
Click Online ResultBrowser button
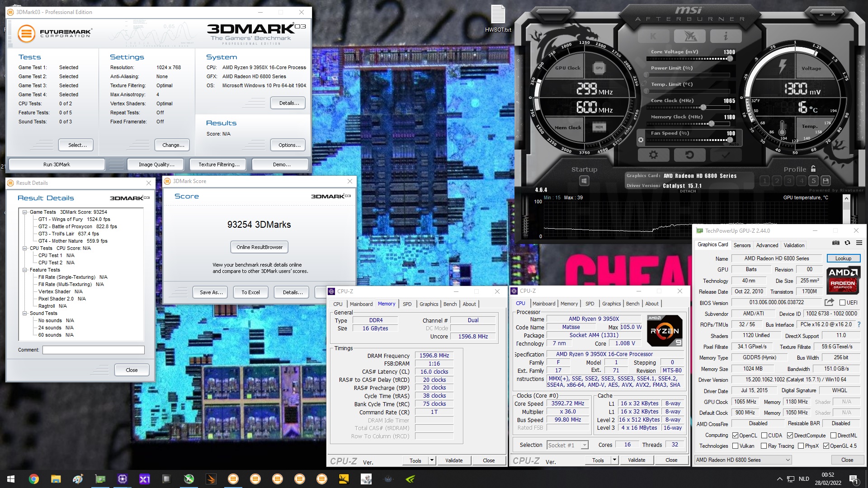coord(259,247)
